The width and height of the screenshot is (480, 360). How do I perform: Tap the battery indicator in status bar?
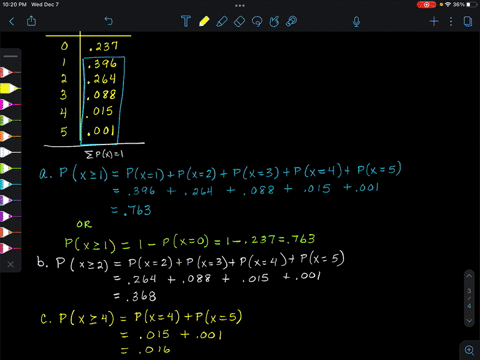click(471, 5)
